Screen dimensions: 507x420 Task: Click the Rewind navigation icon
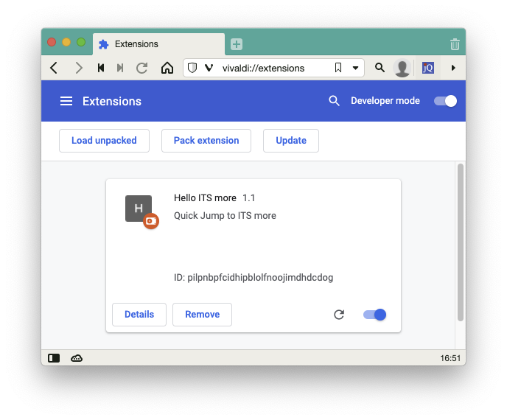101,68
